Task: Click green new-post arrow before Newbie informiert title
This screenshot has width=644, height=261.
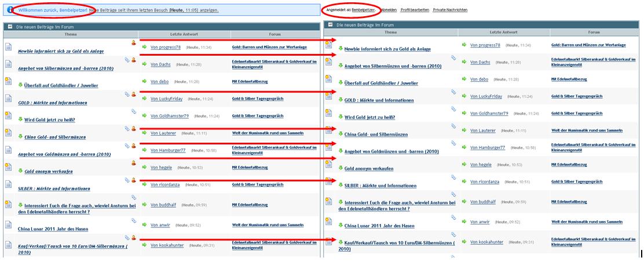Action: coord(341,49)
